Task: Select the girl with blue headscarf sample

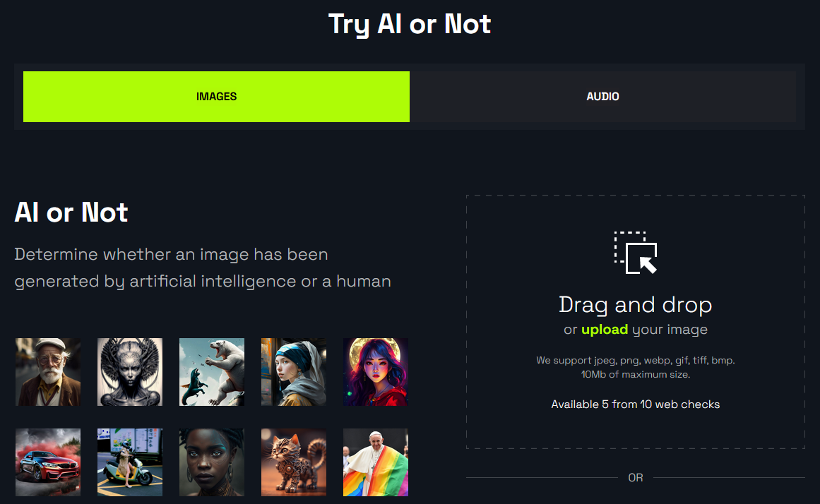Action: (x=294, y=372)
